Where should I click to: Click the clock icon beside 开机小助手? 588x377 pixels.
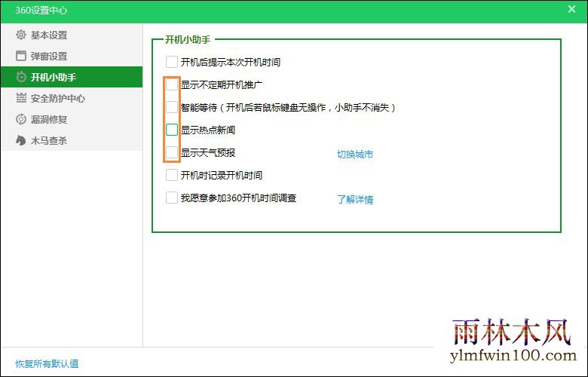click(x=21, y=77)
